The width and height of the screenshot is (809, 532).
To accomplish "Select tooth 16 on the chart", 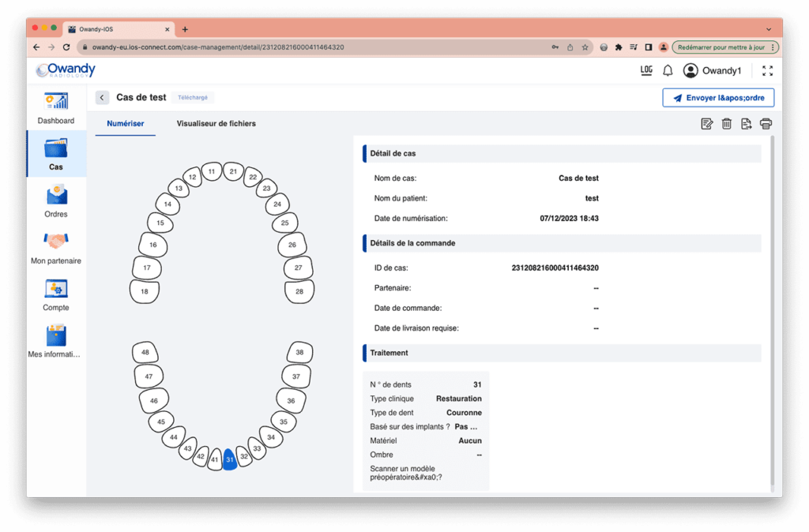I will [x=152, y=245].
